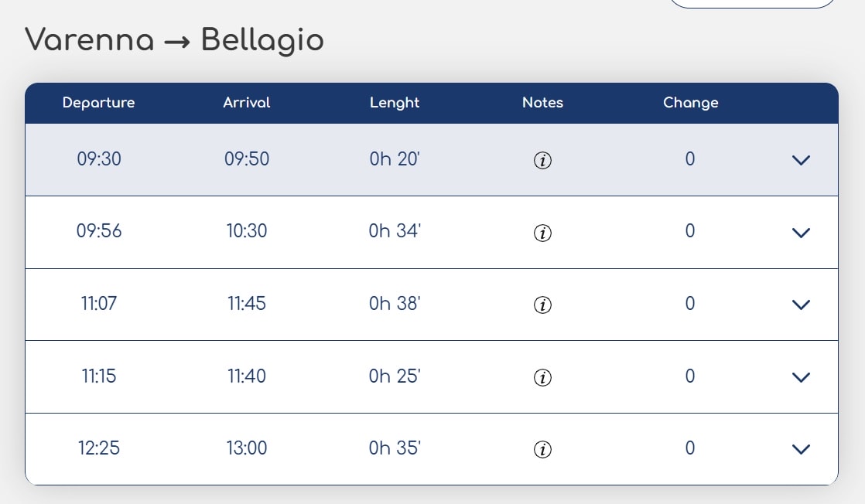Open notes info icon for 09:56 departure

click(542, 233)
